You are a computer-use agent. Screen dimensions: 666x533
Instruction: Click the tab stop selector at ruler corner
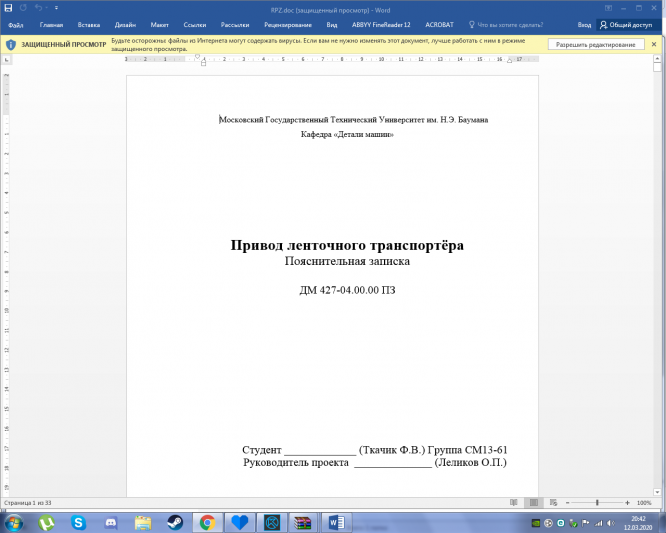(x=6, y=60)
